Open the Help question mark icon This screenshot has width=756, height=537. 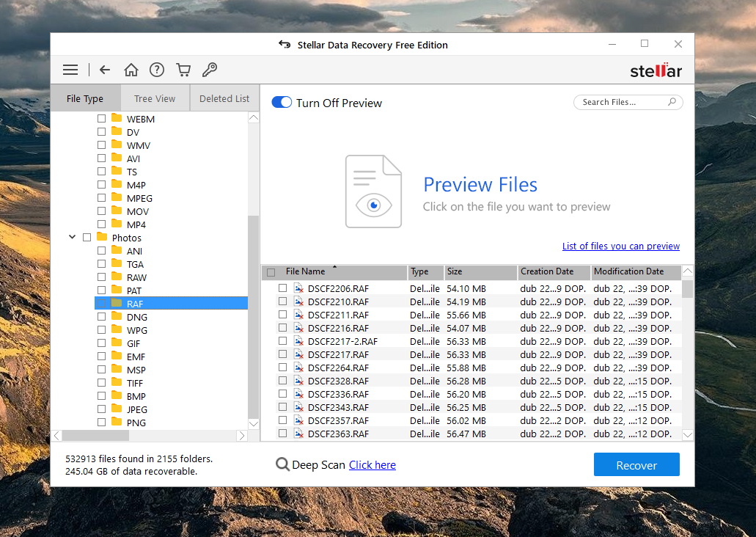pyautogui.click(x=157, y=70)
